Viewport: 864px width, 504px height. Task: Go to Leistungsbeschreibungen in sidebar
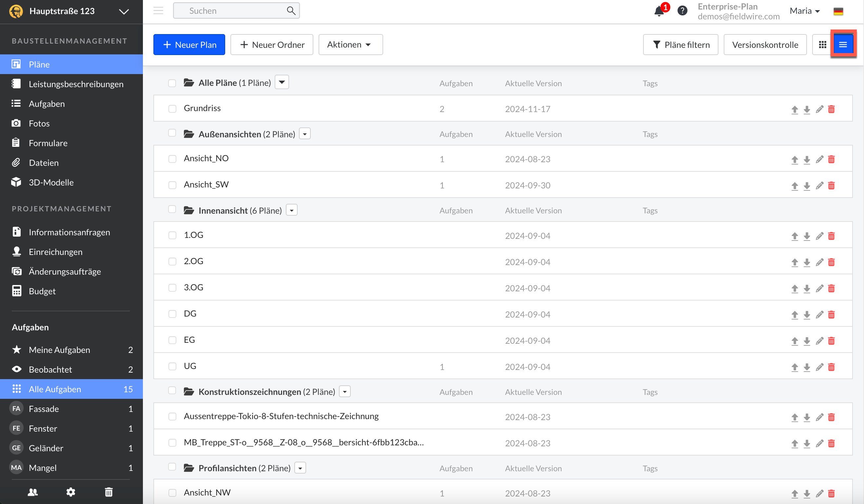[71, 84]
